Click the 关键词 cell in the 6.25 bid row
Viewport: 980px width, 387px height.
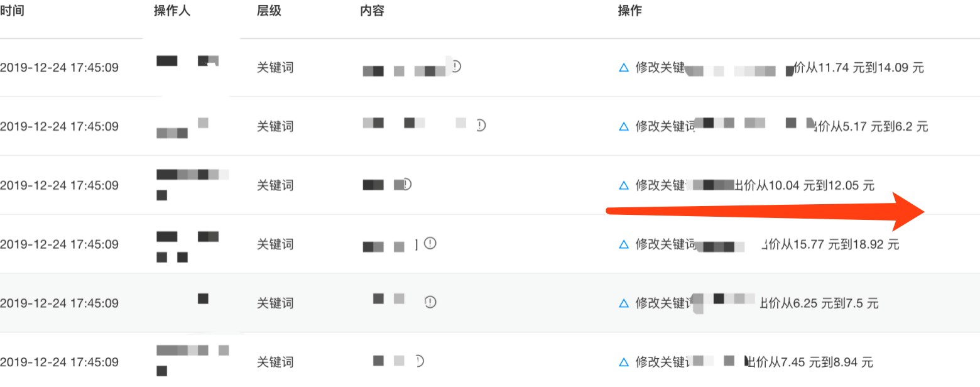click(x=275, y=303)
